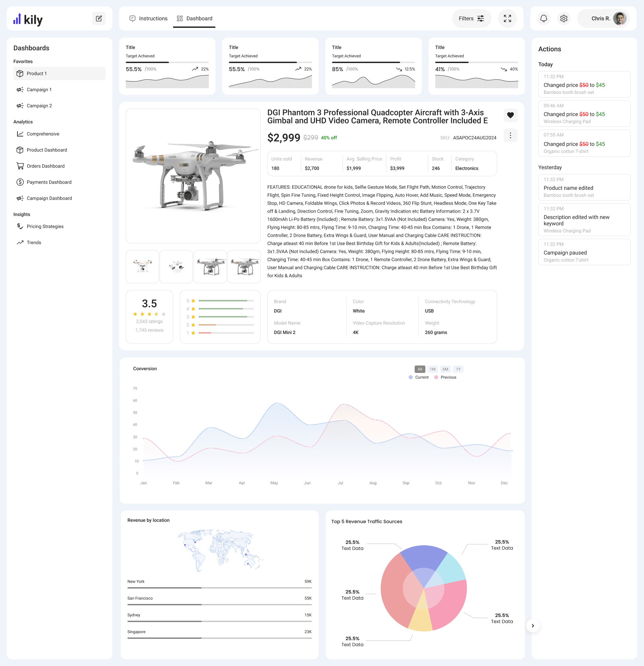
Task: Open settings gear icon
Action: [563, 19]
